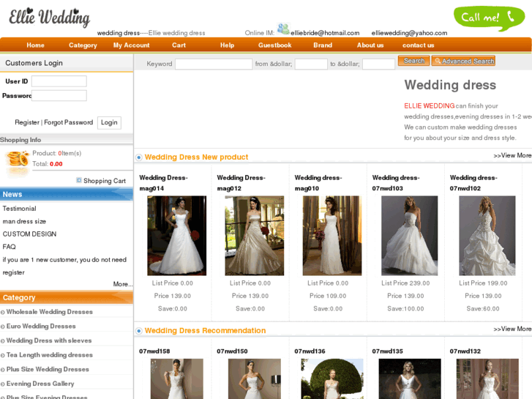
Task: Open Wholesale Wedding Dresses category
Action: (50, 312)
